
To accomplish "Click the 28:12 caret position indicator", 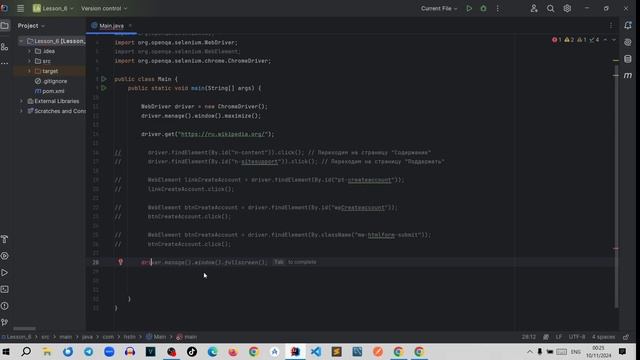I will (x=529, y=337).
